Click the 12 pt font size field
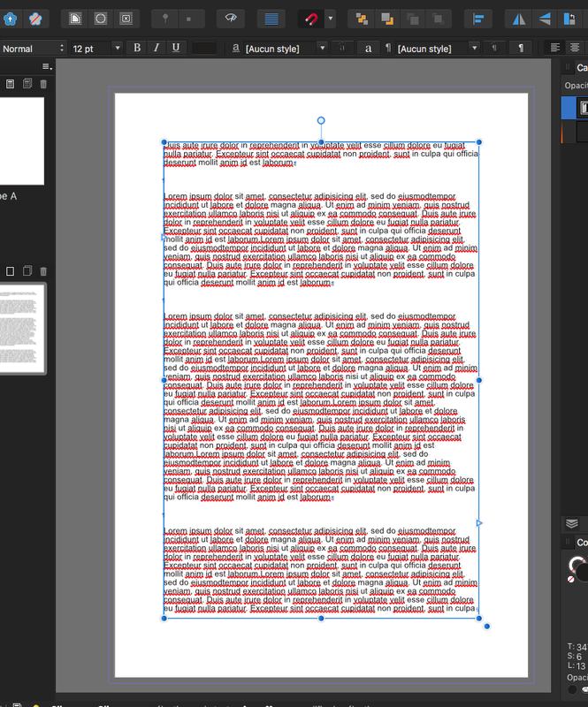This screenshot has width=588, height=707. pyautogui.click(x=90, y=49)
